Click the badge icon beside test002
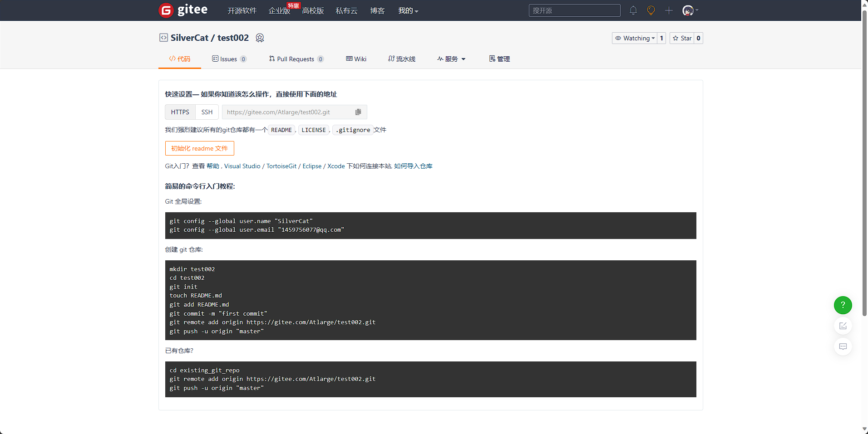Screen dimensions: 868x434 [x=260, y=38]
